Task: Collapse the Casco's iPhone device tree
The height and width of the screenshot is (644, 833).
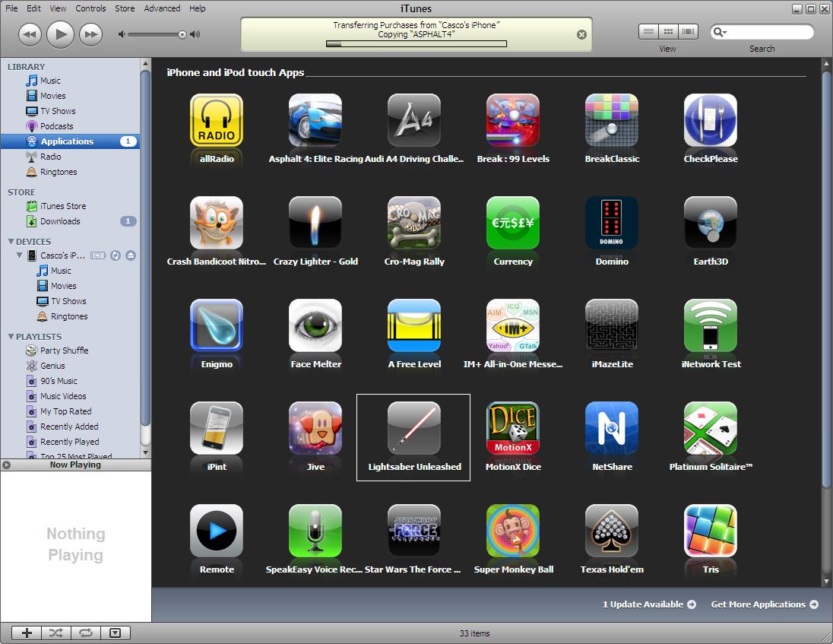Action: 20,255
